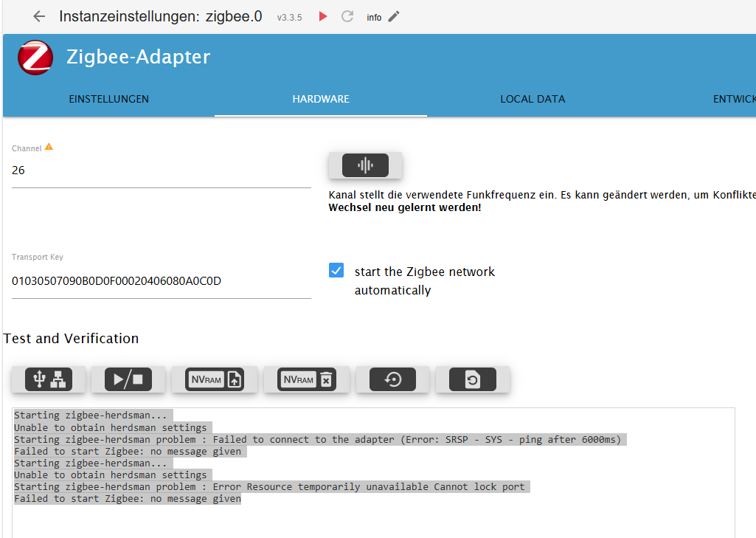Image resolution: width=756 pixels, height=538 pixels.
Task: Restart the instance with the reload icon
Action: pyautogui.click(x=347, y=17)
